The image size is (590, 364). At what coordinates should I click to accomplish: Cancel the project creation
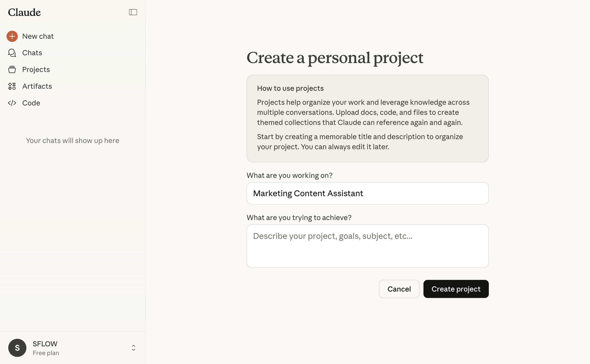click(x=399, y=289)
